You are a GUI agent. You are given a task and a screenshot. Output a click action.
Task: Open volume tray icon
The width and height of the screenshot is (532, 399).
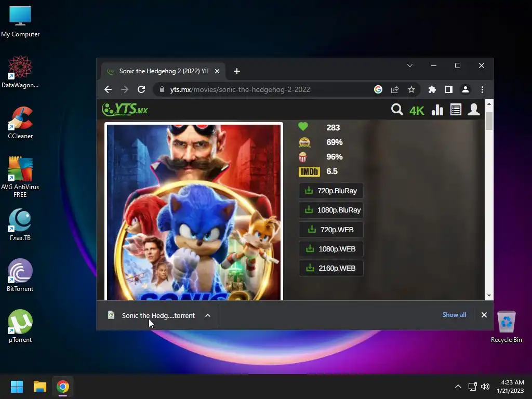tap(485, 387)
